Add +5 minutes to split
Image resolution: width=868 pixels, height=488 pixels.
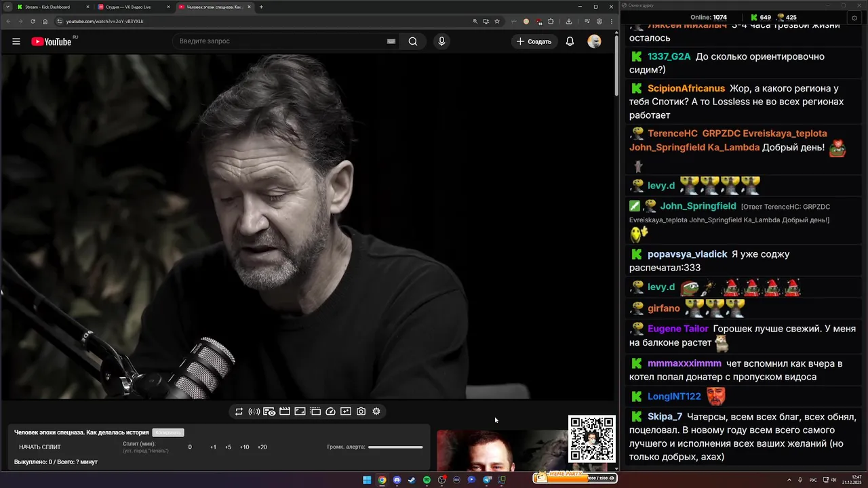tap(228, 447)
